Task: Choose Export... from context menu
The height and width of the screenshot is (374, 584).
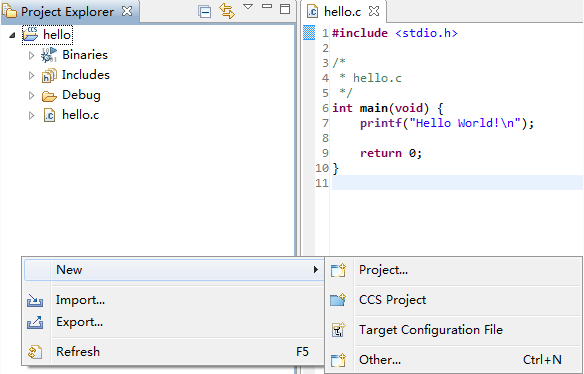Action: (174, 322)
